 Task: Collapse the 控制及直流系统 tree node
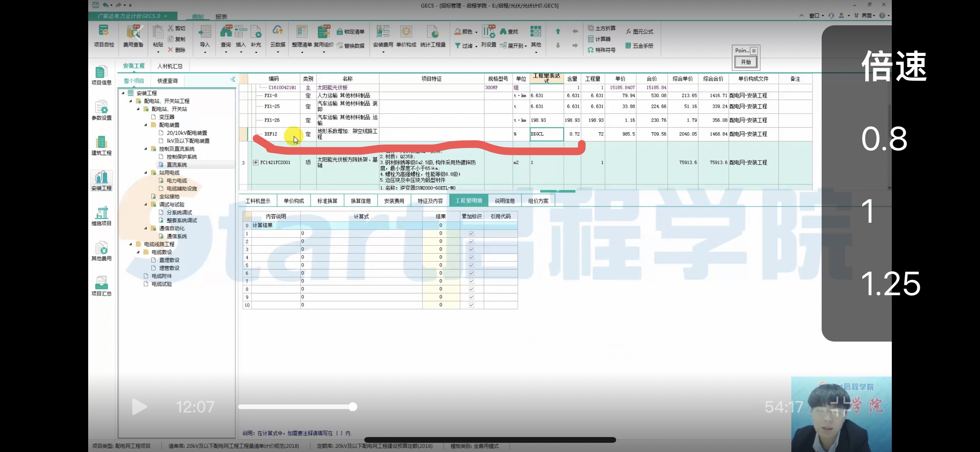click(146, 149)
